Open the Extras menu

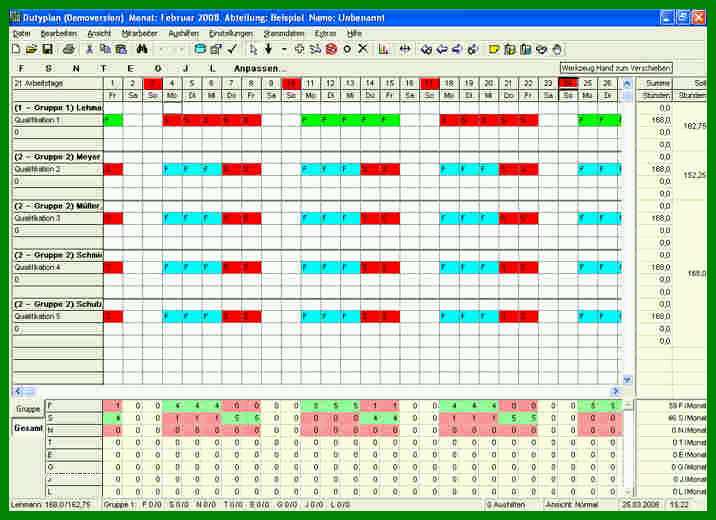pyautogui.click(x=325, y=34)
